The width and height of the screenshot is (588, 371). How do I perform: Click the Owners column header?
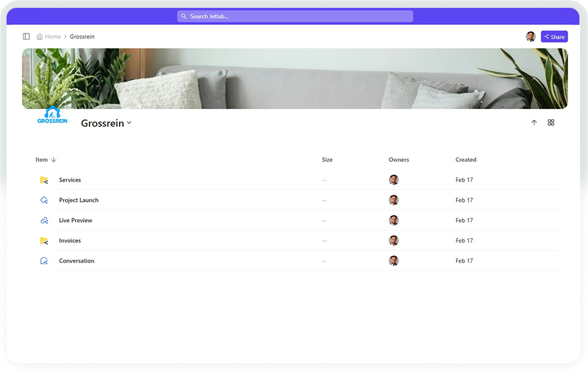tap(399, 159)
